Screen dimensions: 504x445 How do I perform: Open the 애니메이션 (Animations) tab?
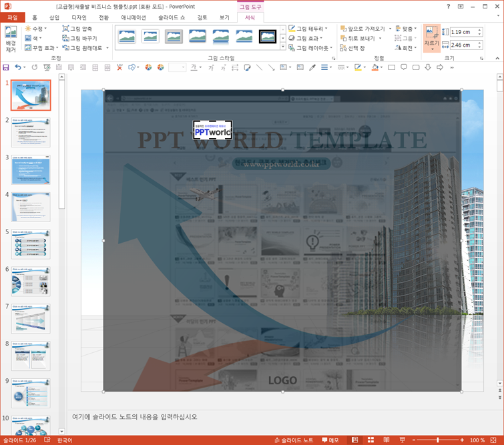[x=134, y=17]
